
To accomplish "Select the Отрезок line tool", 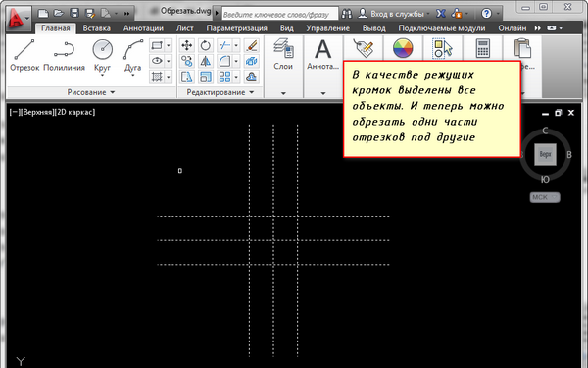I will [x=24, y=56].
